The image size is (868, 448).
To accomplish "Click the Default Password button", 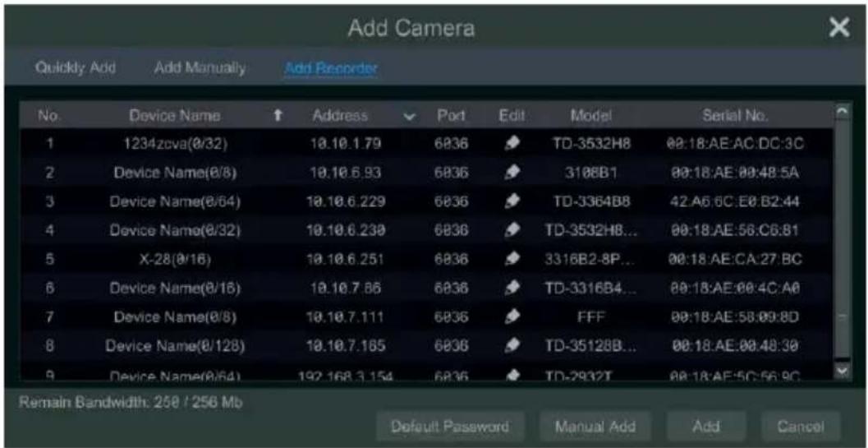I will [x=450, y=427].
